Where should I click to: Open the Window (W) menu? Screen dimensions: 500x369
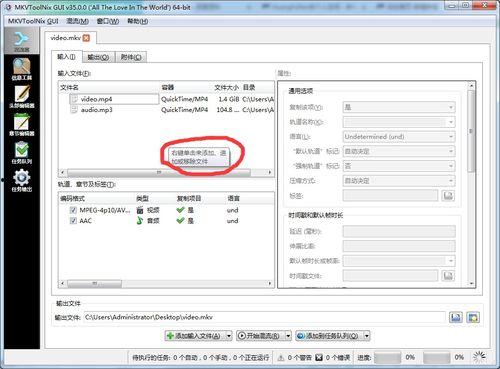108,21
